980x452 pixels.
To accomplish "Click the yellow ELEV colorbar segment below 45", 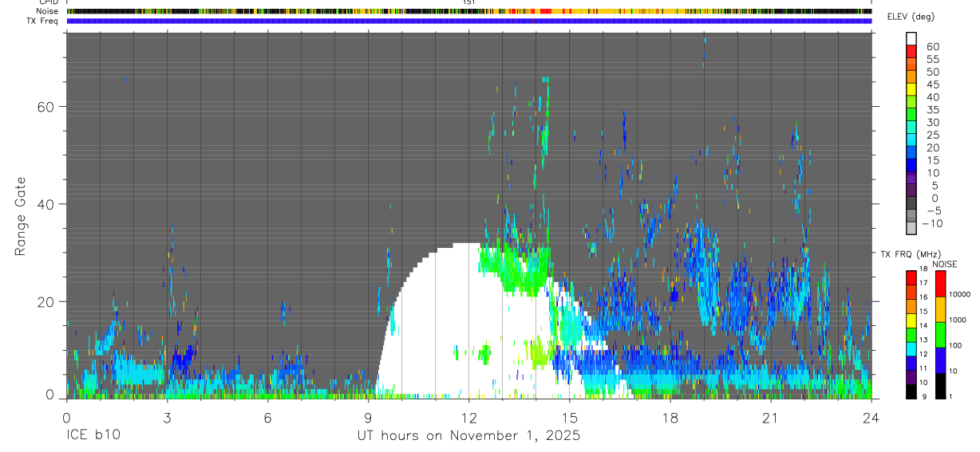I will click(911, 89).
